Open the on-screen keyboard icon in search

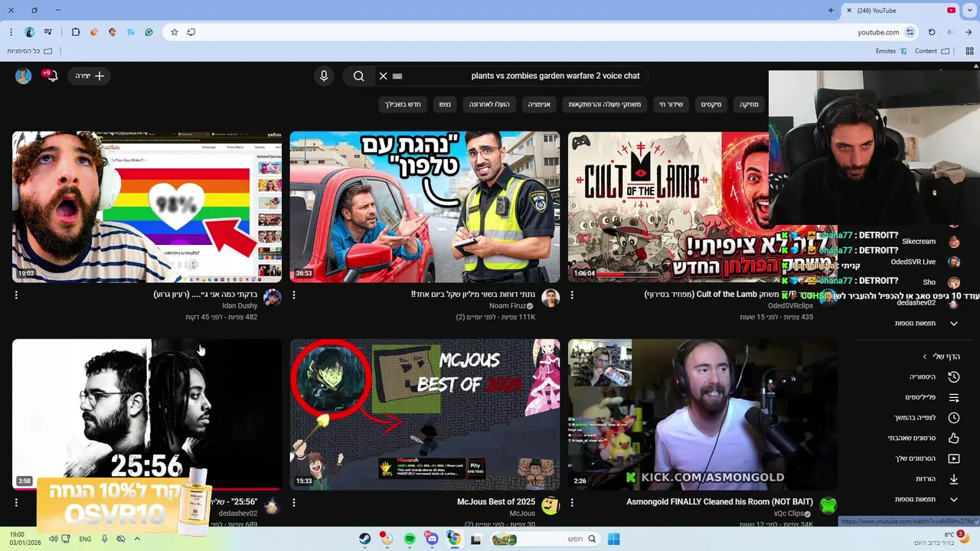(x=397, y=76)
